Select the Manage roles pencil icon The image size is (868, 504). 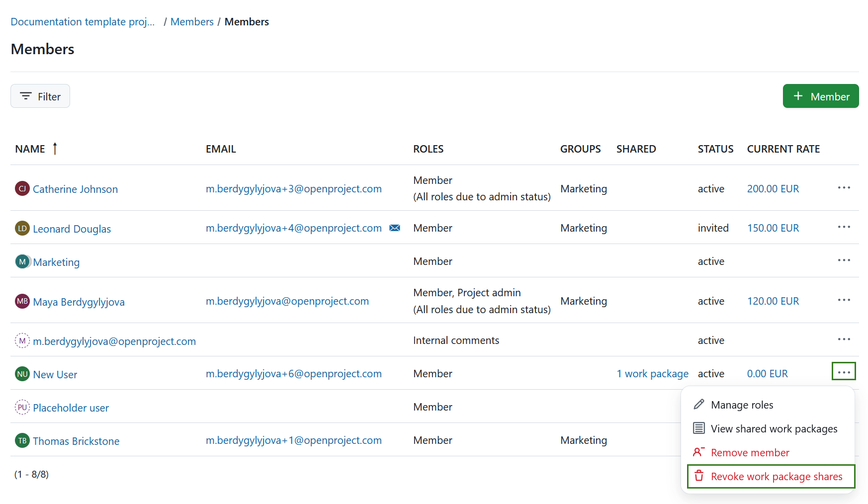699,404
